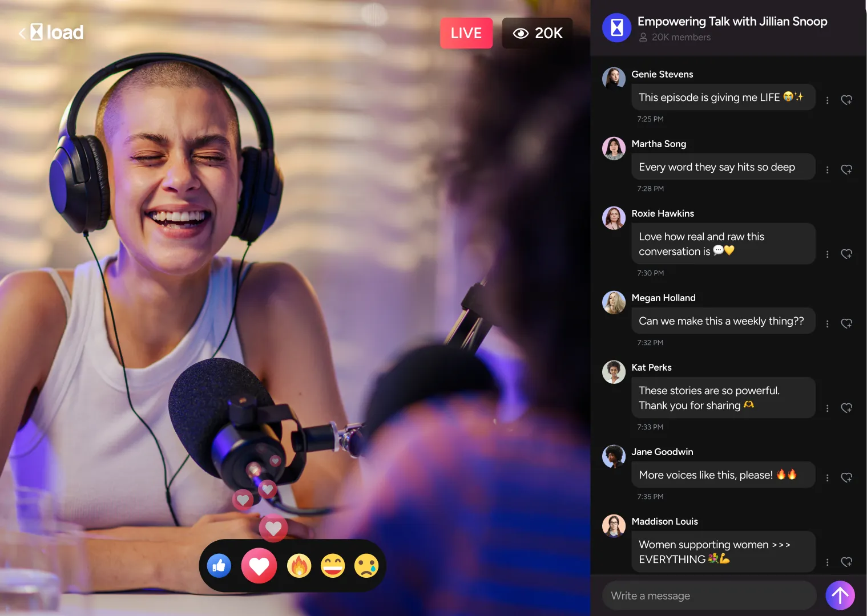Click the 7:32 PM timestamp
Viewport: 867px width, 616px height.
[650, 343]
